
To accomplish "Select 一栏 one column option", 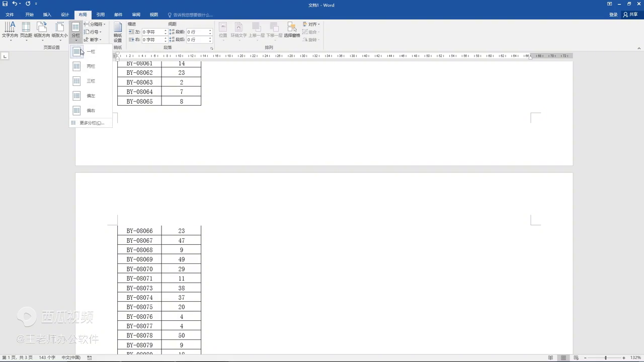I will coord(91,51).
